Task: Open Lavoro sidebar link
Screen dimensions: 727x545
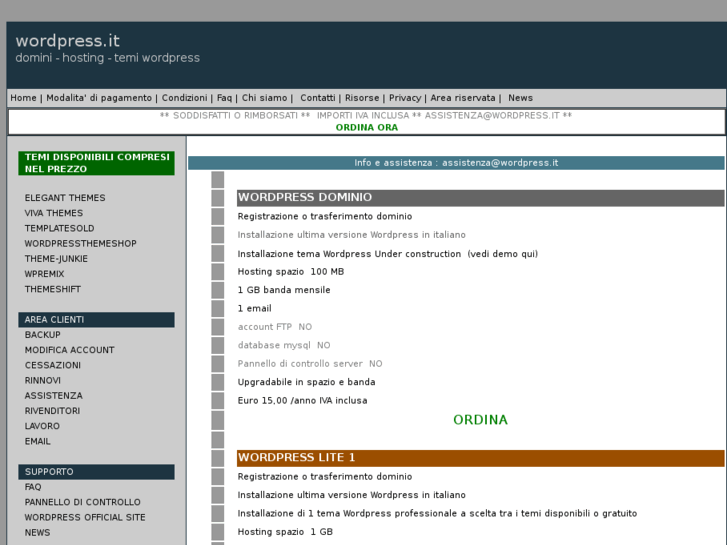Action: (x=42, y=426)
